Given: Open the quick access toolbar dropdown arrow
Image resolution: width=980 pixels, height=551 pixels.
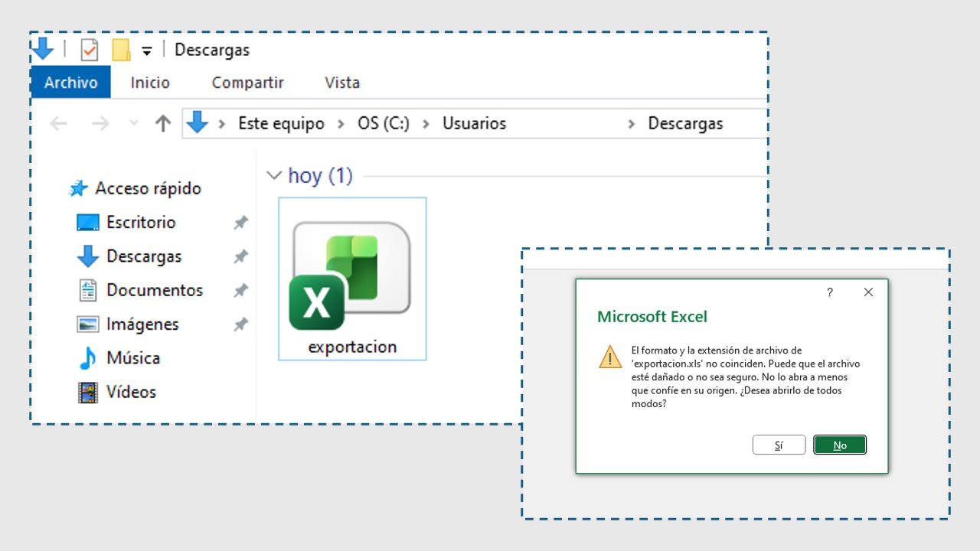Looking at the screenshot, I should click(147, 51).
